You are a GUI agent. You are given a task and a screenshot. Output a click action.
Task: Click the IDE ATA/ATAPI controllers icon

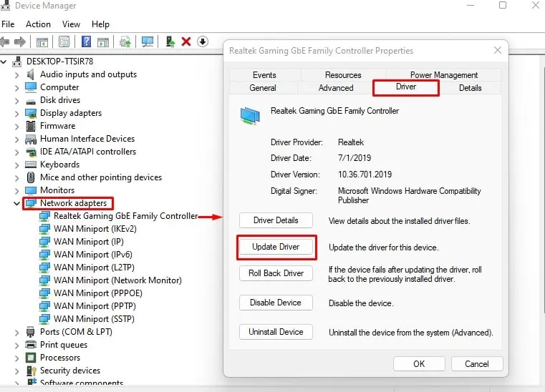[x=32, y=152]
